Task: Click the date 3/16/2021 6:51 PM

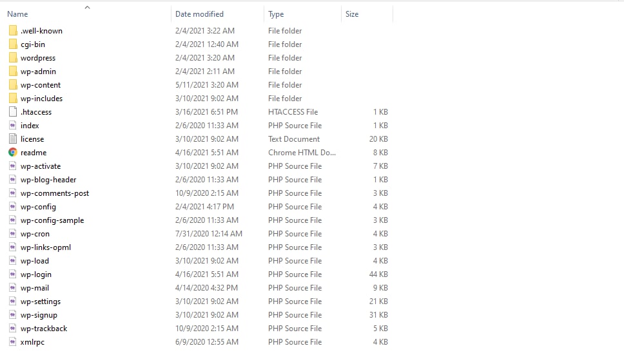Action: pos(206,112)
